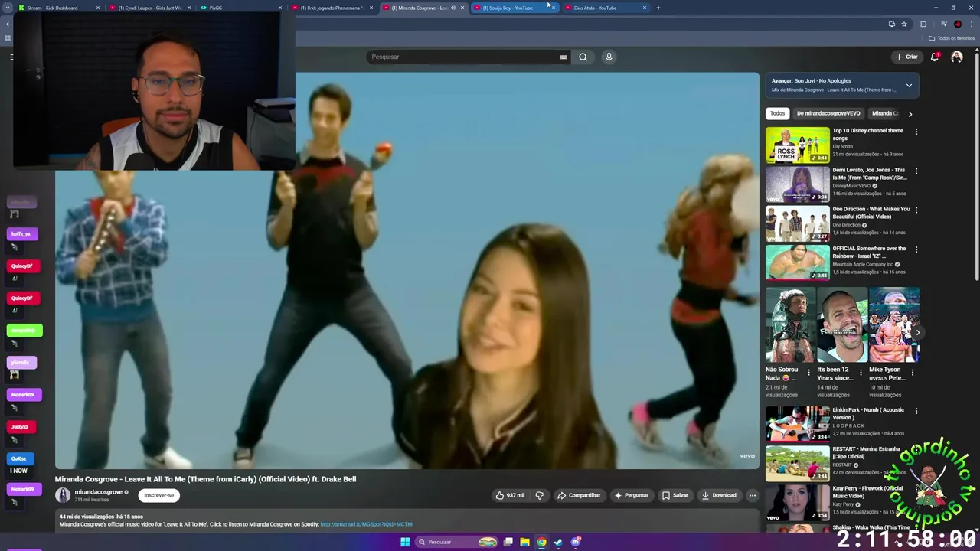Open Task View on taskbar
The width and height of the screenshot is (980, 551).
pos(508,542)
